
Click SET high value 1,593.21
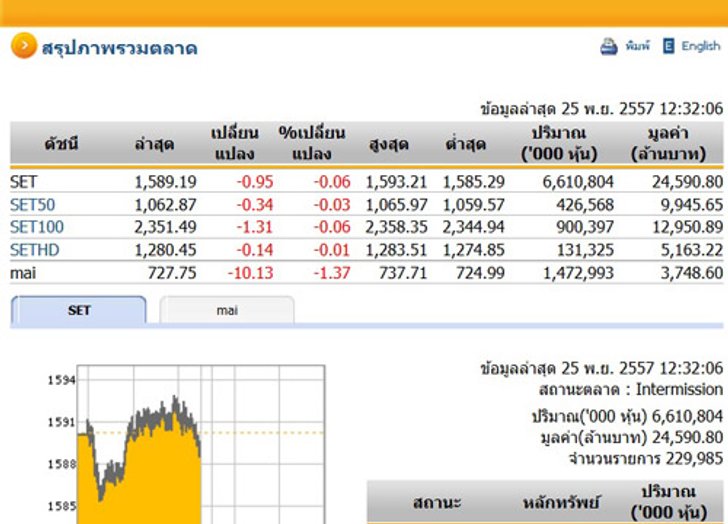[x=396, y=182]
